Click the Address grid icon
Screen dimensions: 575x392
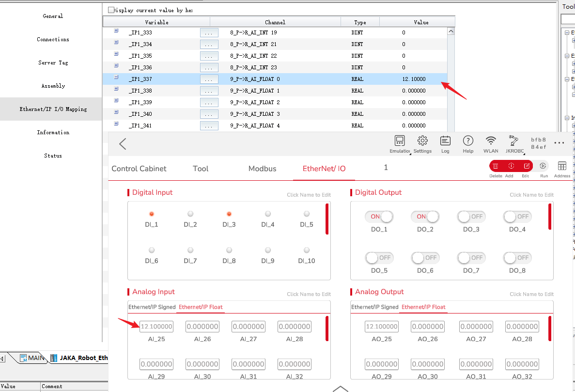(562, 166)
